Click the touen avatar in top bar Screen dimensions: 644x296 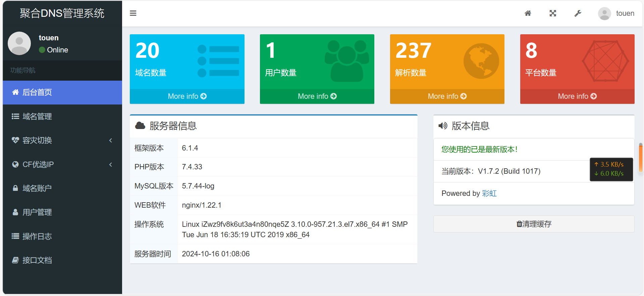pyautogui.click(x=604, y=14)
